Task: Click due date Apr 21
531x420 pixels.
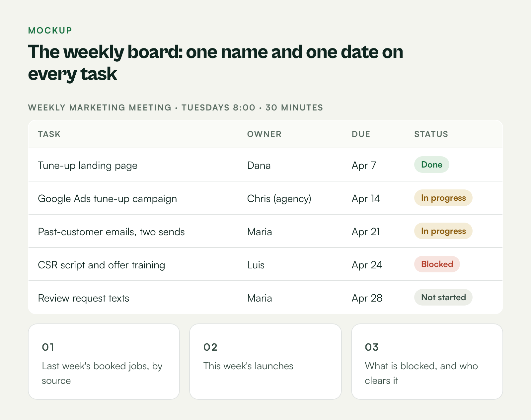Action: click(x=366, y=232)
